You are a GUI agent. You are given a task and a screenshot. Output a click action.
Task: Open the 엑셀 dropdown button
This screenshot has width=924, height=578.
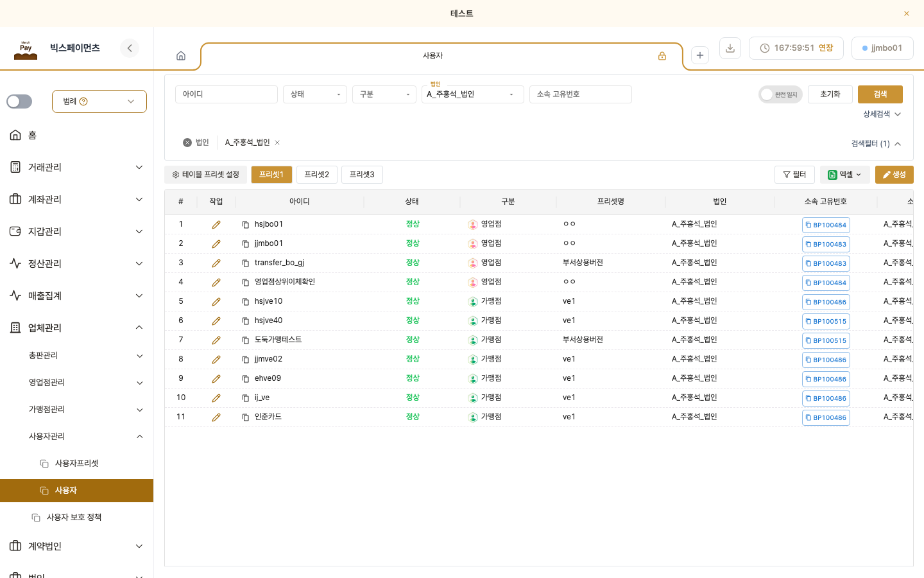click(x=845, y=175)
